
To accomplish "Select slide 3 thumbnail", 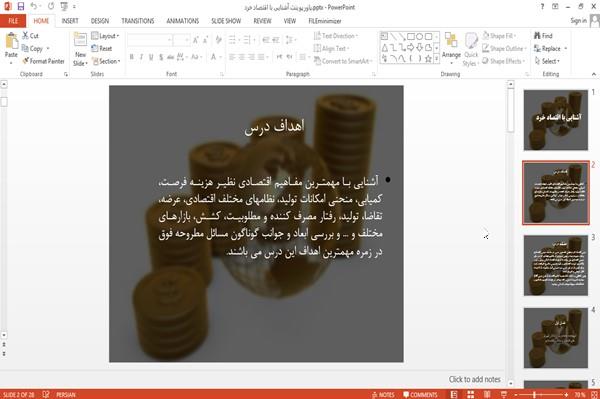I will click(x=556, y=265).
